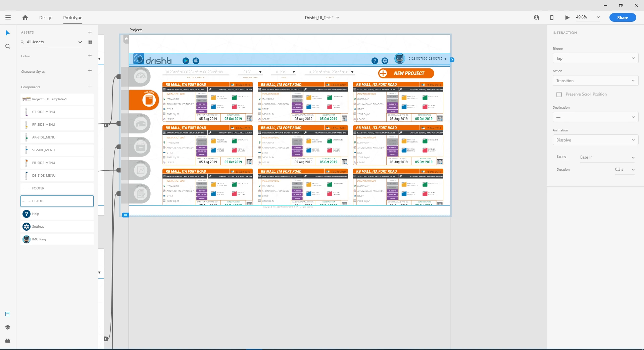Open the Action dropdown set to Transition

pyautogui.click(x=595, y=81)
